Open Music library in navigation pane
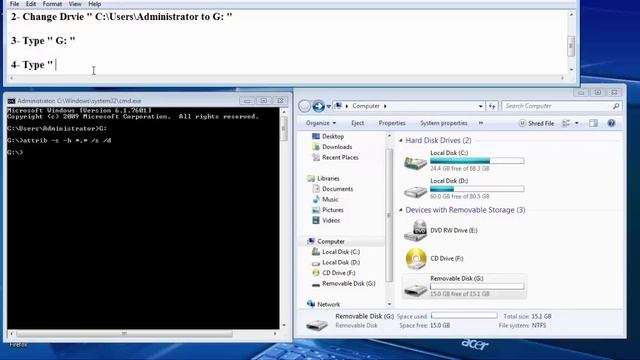 (325, 200)
